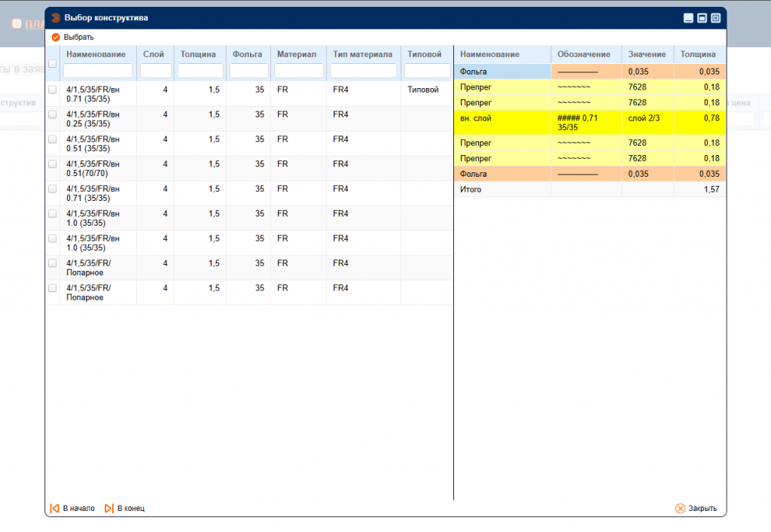Viewport: 771px width, 532px height.
Task: Toggle the select-all checkbox in table header
Action: 53,64
